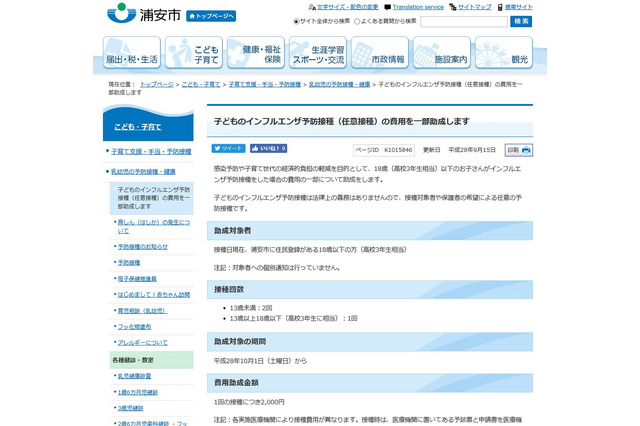Click the 1回の接種につき2,000円 text
This screenshot has width=640, height=426.
pos(249,402)
